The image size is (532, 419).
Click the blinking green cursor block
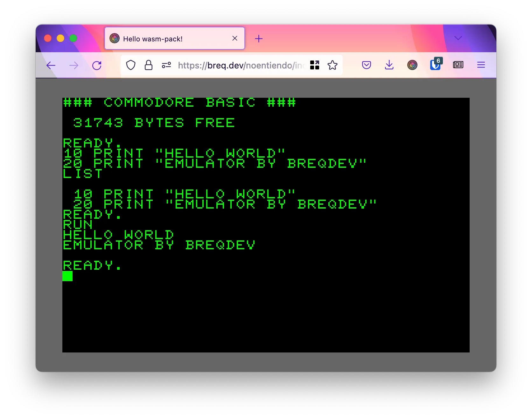tap(67, 276)
